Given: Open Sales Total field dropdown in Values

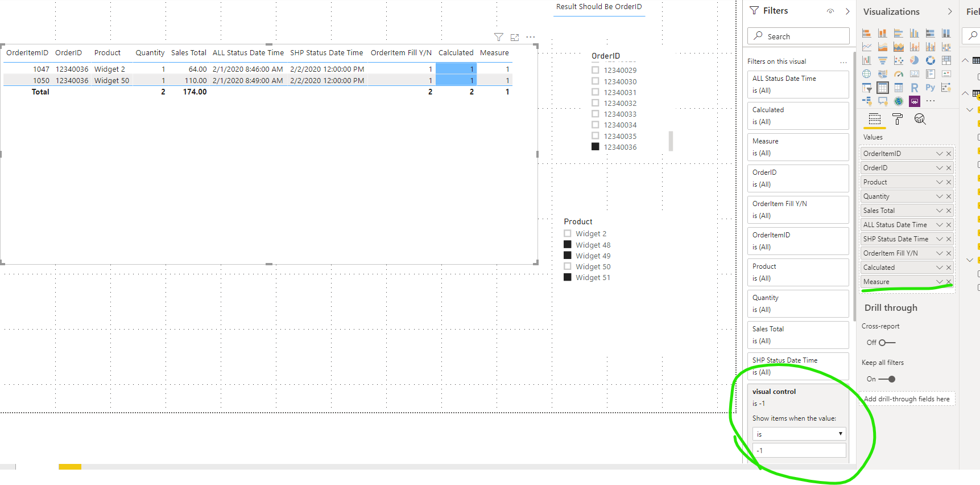Looking at the screenshot, I should coord(940,211).
